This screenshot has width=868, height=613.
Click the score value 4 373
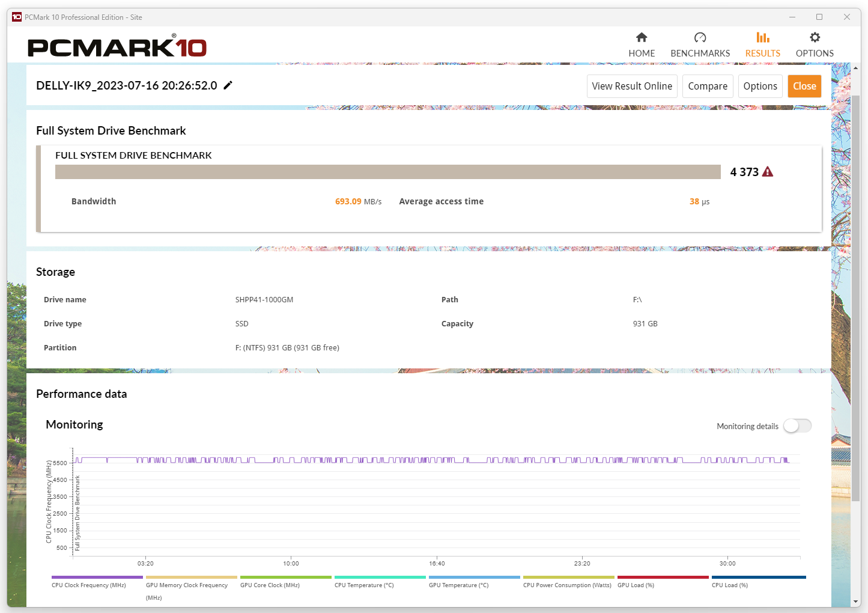click(744, 172)
